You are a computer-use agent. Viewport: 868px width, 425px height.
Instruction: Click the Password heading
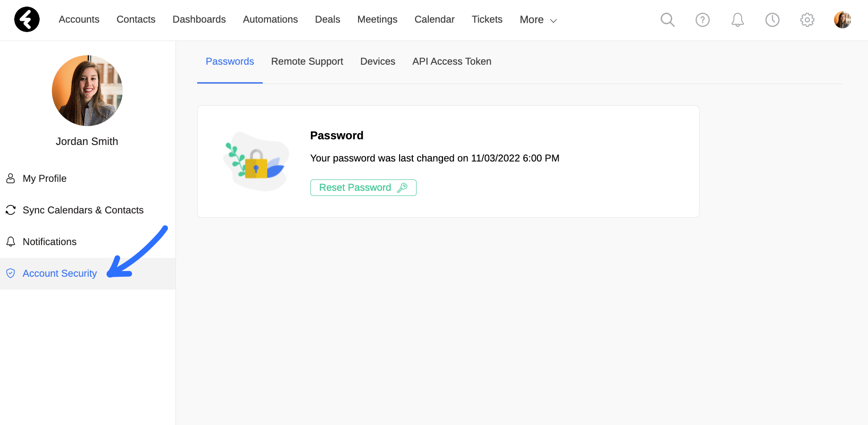point(337,136)
